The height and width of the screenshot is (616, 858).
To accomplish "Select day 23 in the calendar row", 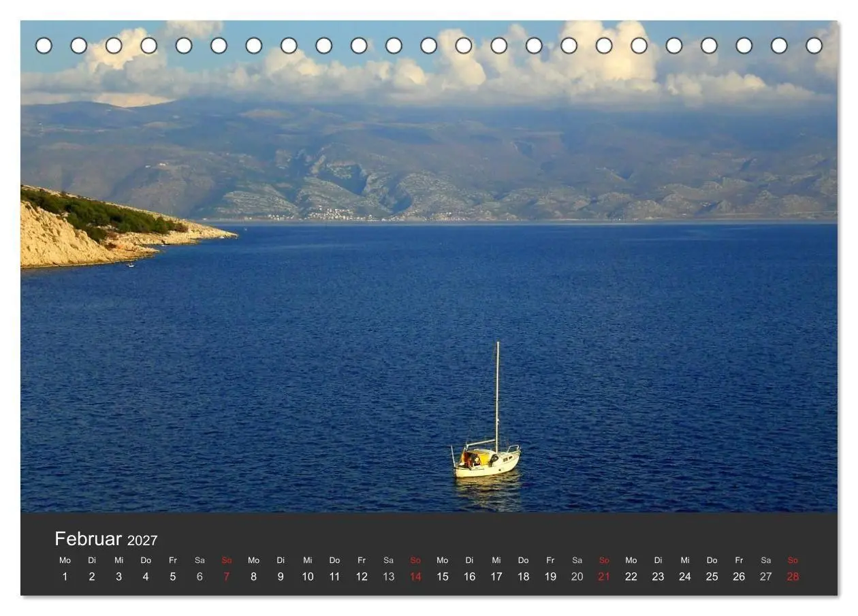I will click(x=658, y=577).
